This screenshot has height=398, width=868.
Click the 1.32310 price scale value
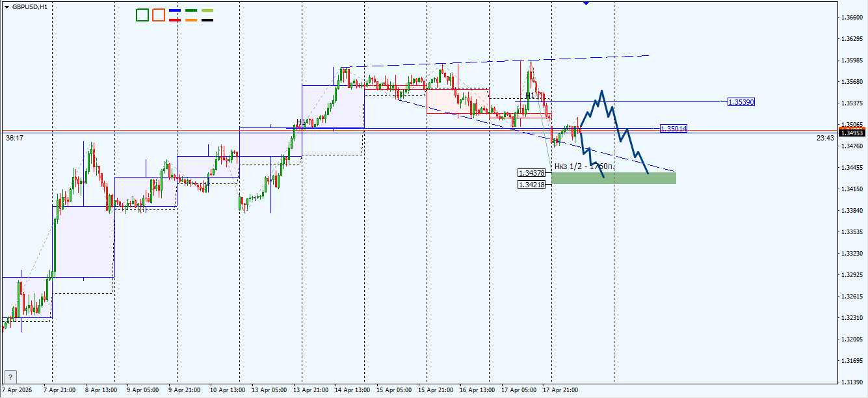pos(852,318)
